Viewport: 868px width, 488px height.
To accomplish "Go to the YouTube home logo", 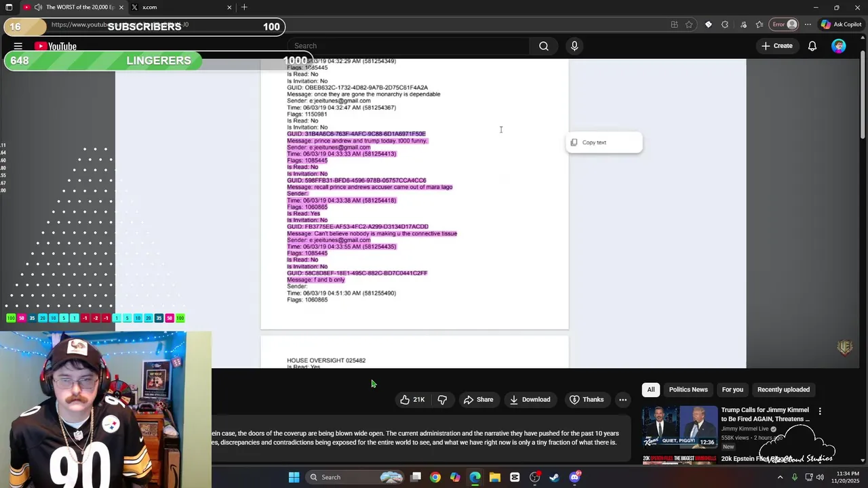I will coord(56,46).
